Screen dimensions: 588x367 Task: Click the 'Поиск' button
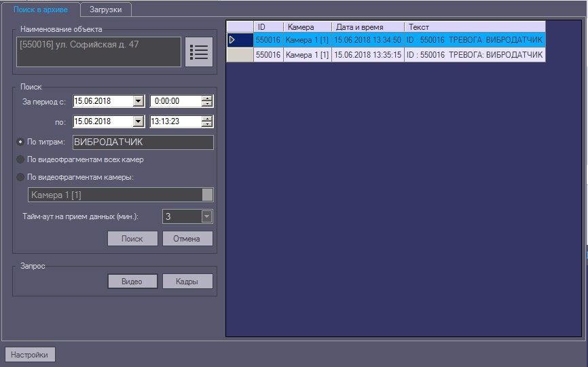(x=132, y=239)
